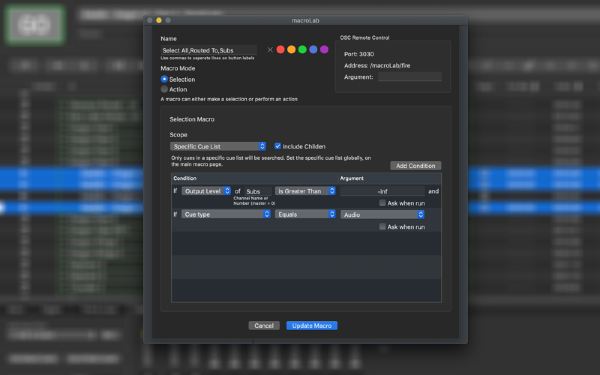Select the Selection macro mode
The height and width of the screenshot is (375, 600).
coord(164,79)
